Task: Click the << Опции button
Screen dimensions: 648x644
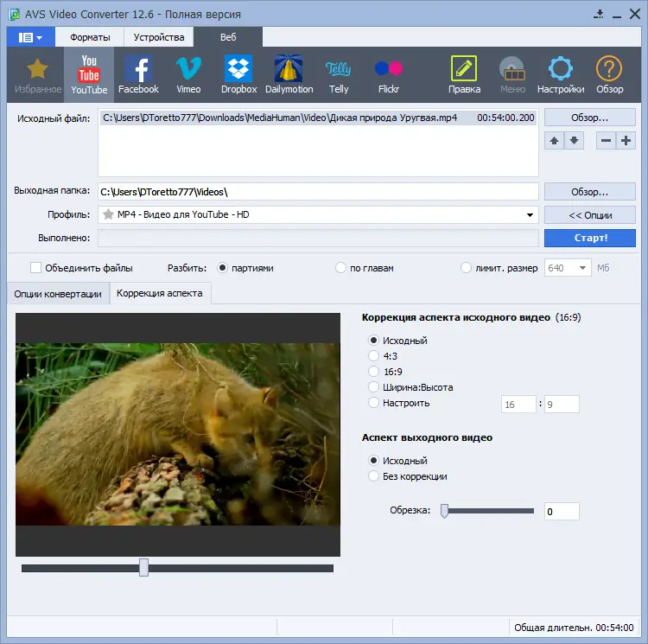Action: coord(590,215)
